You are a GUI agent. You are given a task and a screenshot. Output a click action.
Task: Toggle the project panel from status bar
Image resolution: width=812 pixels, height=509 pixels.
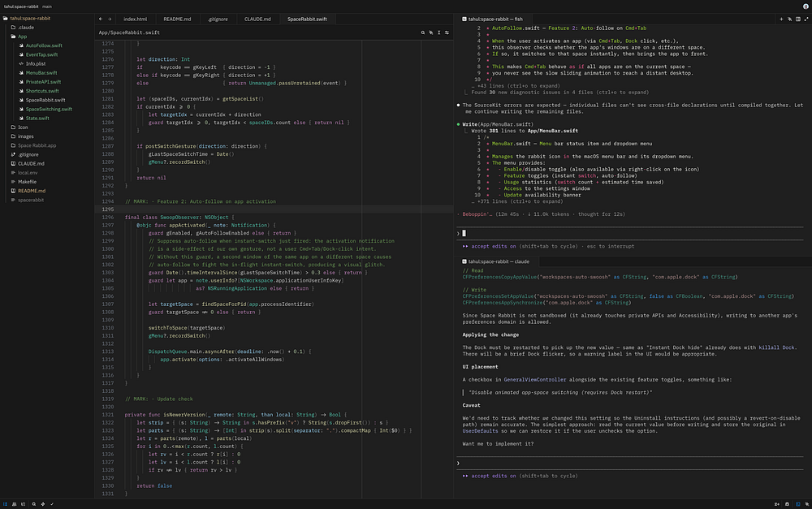[x=6, y=503]
